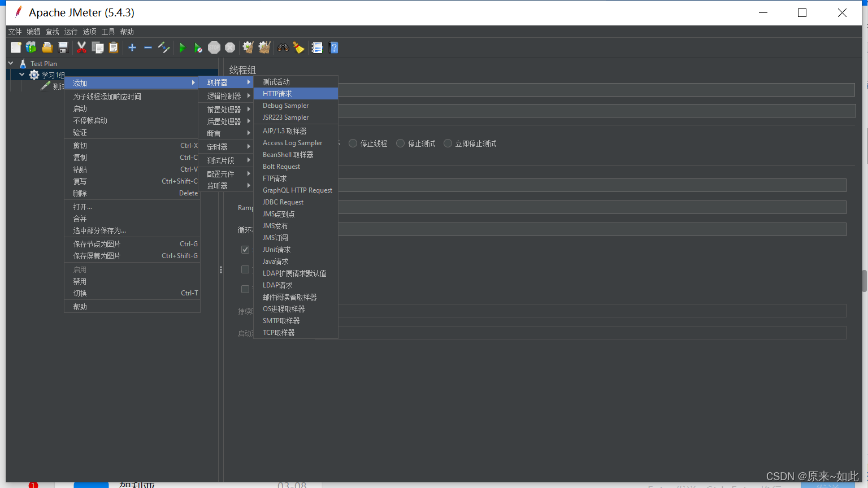Screen dimensions: 868x488
Task: Click the Cut scissors icon
Action: click(x=81, y=47)
